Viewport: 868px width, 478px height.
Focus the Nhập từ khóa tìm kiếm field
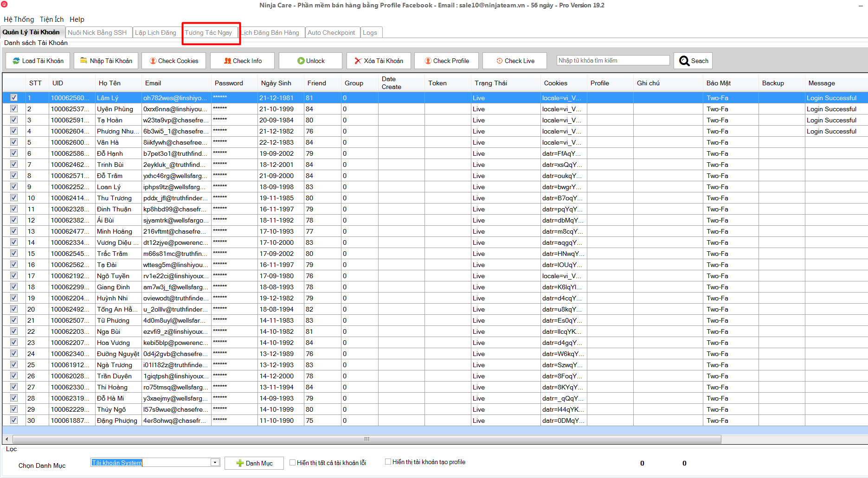613,60
